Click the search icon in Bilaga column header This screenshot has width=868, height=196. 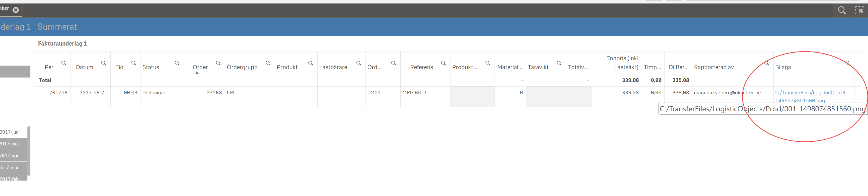pyautogui.click(x=848, y=63)
